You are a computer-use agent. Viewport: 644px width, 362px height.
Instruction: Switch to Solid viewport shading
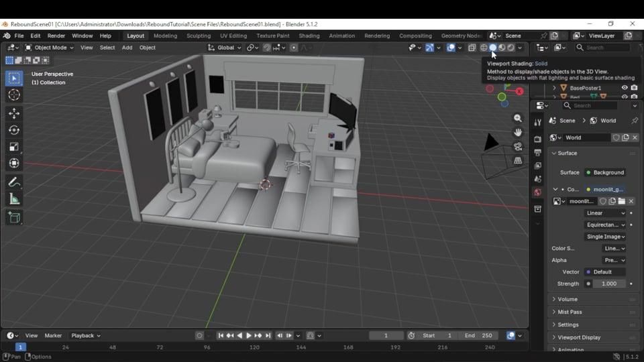click(x=493, y=48)
